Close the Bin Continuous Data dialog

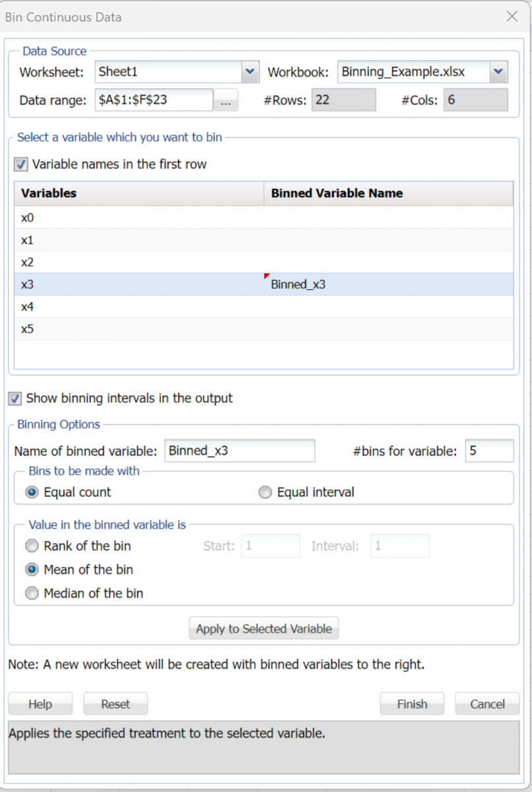[x=512, y=16]
